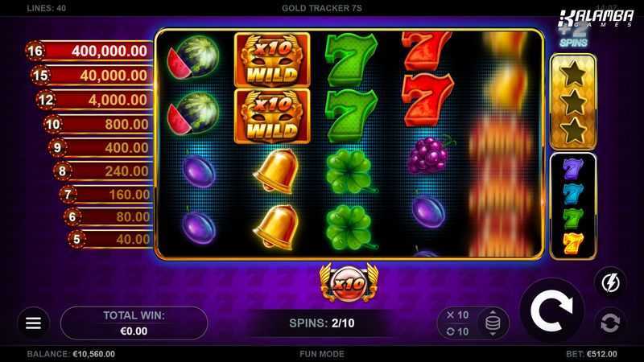The height and width of the screenshot is (362, 644).
Task: Click the Total Win display
Action: tap(134, 323)
